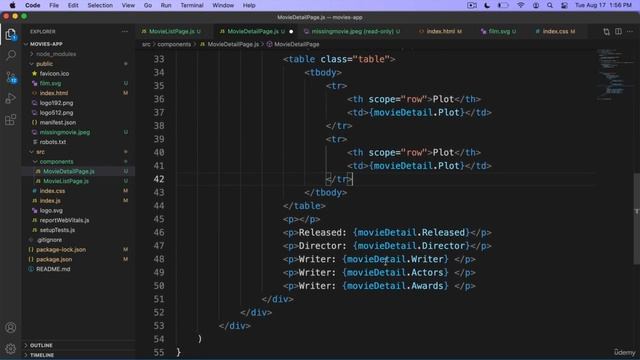Open the Accounts menu icon
This screenshot has width=640, height=360.
click(x=11, y=327)
